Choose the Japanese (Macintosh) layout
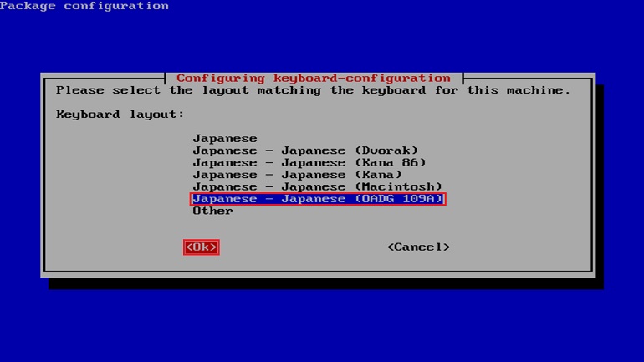 tap(317, 186)
